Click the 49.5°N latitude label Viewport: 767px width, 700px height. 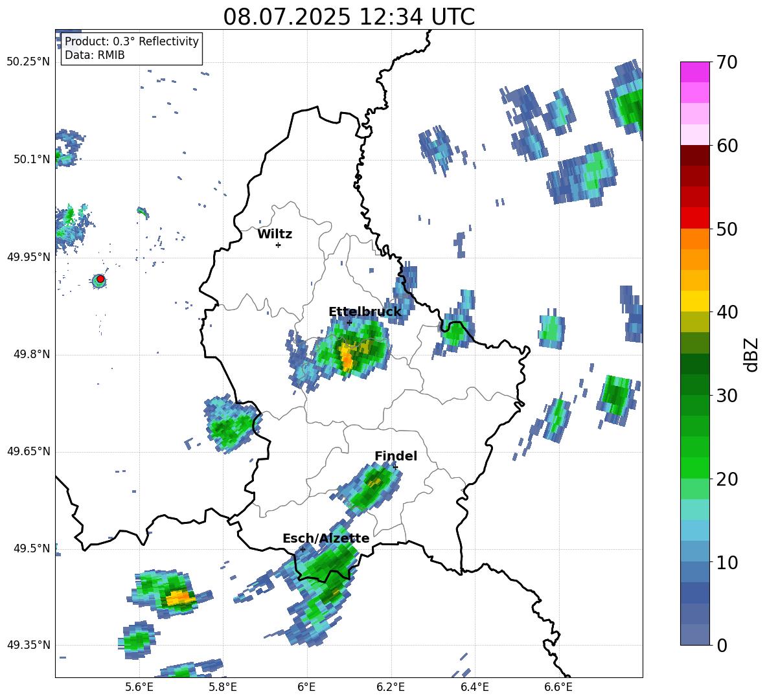(32, 548)
